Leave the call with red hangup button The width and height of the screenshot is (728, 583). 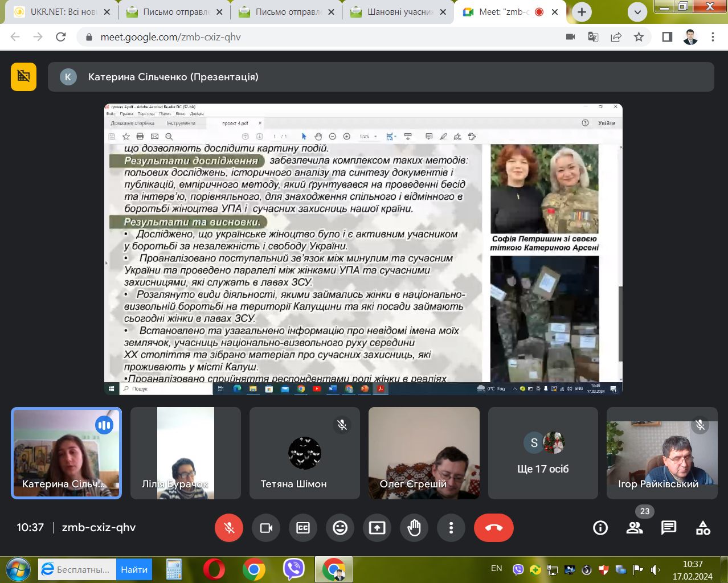493,528
